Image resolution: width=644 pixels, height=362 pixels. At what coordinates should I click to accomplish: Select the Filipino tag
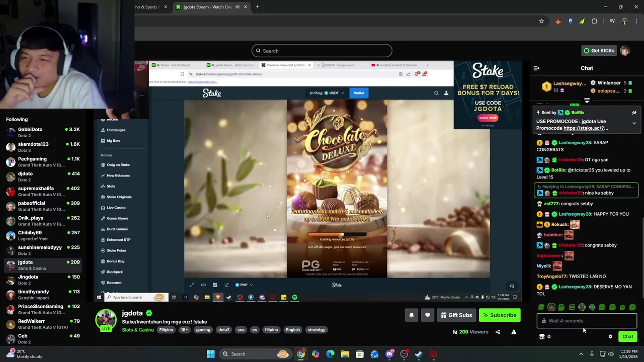(x=166, y=330)
